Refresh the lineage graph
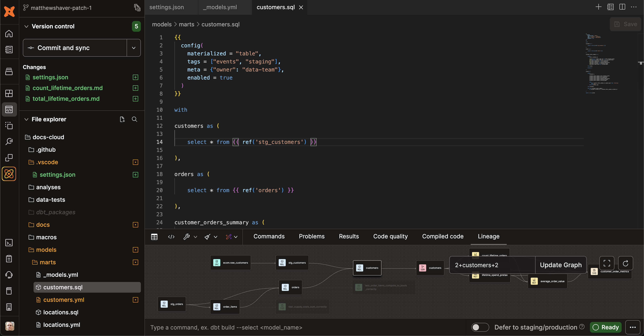The width and height of the screenshot is (644, 336). point(625,263)
